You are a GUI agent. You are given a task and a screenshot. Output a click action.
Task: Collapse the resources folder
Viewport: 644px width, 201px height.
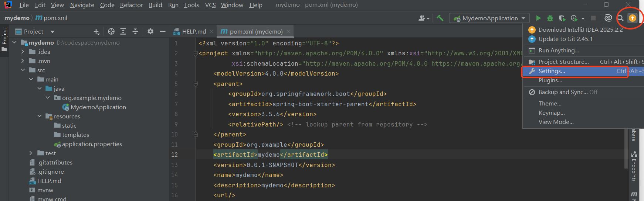click(40, 116)
